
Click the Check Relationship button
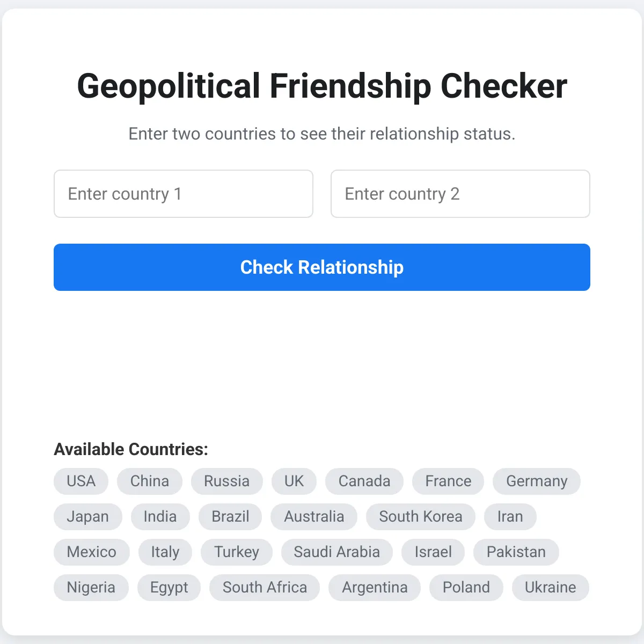click(x=322, y=267)
